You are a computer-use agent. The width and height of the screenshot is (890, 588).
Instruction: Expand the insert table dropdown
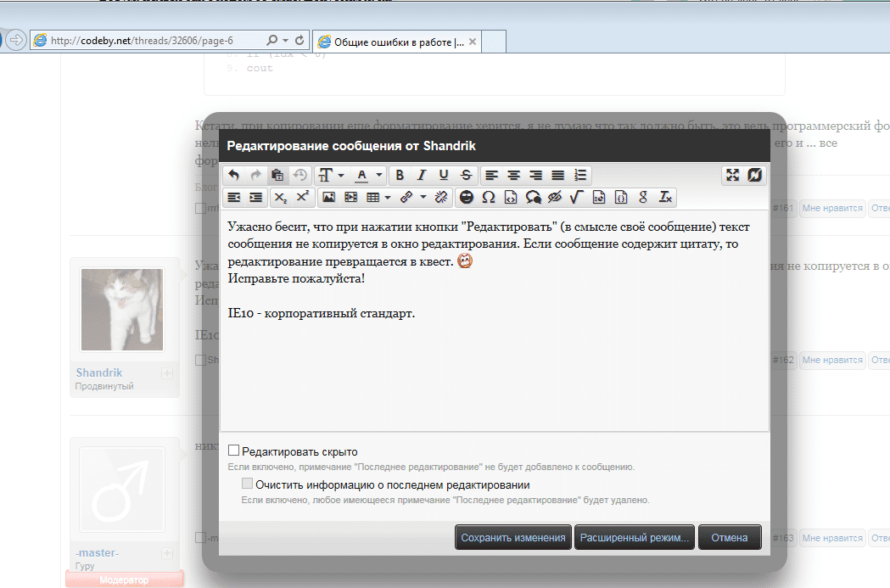pos(388,197)
